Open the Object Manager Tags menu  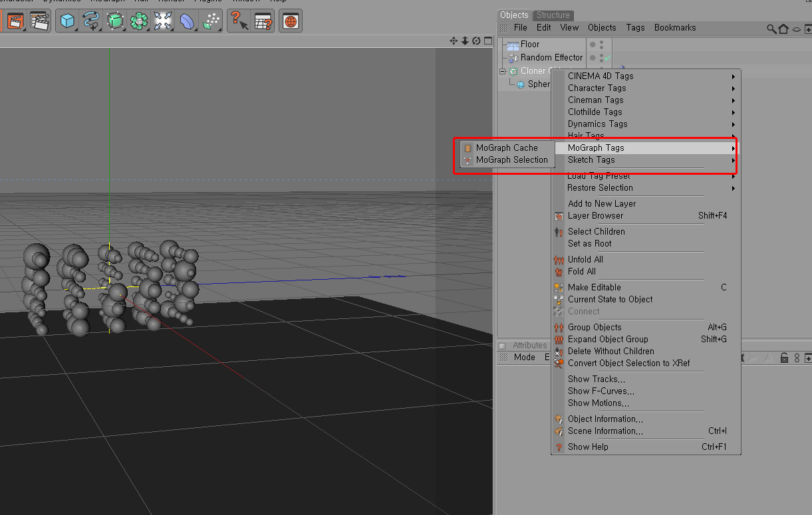tap(635, 28)
